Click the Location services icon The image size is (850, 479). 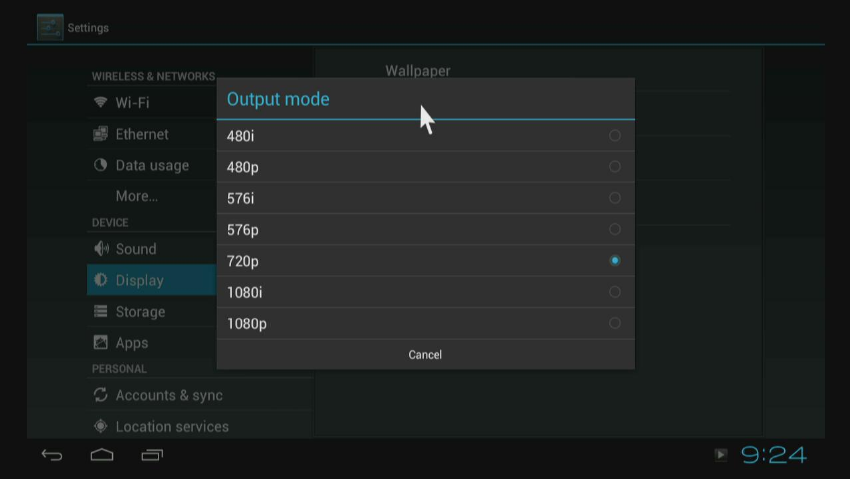tap(100, 426)
